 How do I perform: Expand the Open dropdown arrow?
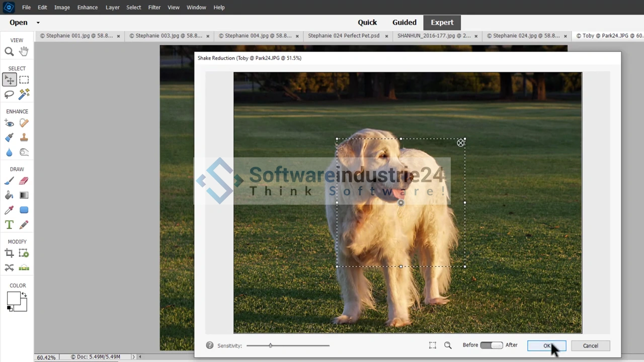[x=38, y=23]
